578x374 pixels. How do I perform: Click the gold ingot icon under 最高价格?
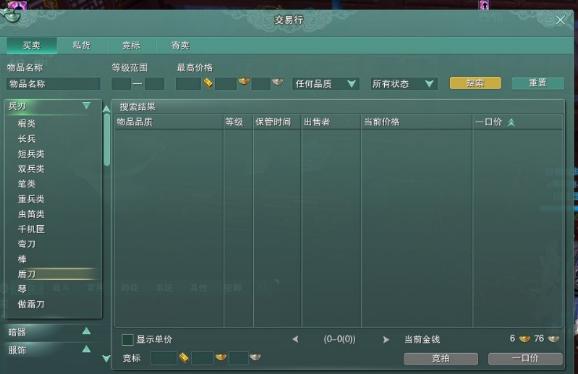[x=244, y=81]
